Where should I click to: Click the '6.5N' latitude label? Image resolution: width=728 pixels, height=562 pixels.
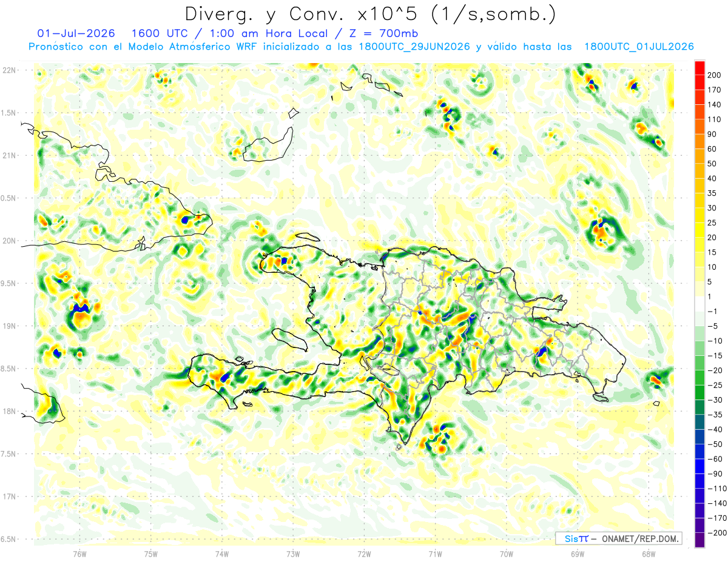[x=9, y=539]
